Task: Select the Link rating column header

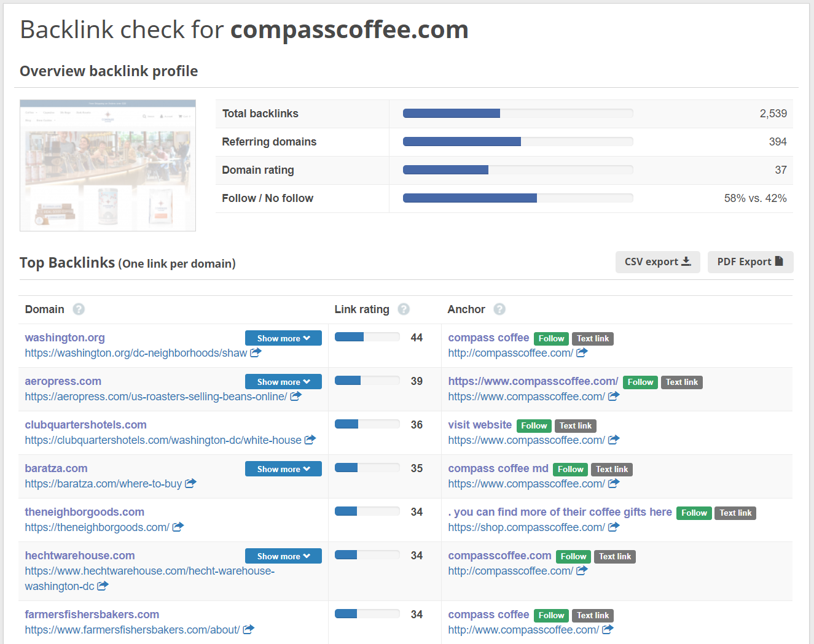Action: (362, 309)
